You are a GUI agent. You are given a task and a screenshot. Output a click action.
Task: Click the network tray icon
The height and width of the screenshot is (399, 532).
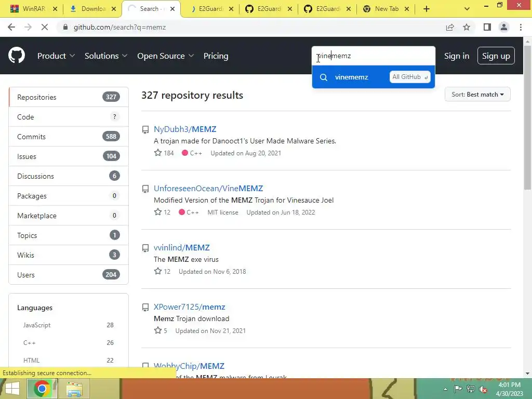pos(471,389)
